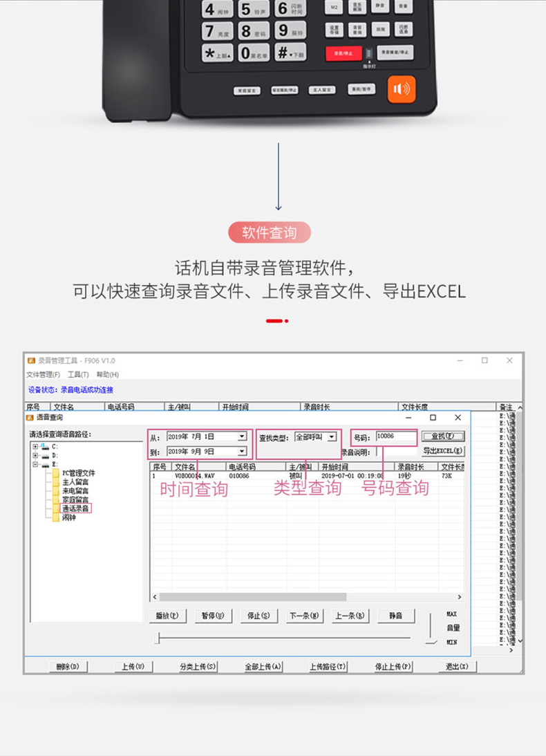
Task: Click the horizontal scrollbar right arrow in dialog
Action: click(459, 597)
